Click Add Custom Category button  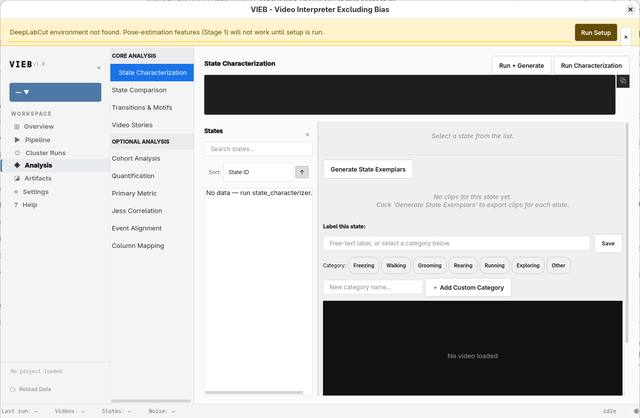(468, 287)
